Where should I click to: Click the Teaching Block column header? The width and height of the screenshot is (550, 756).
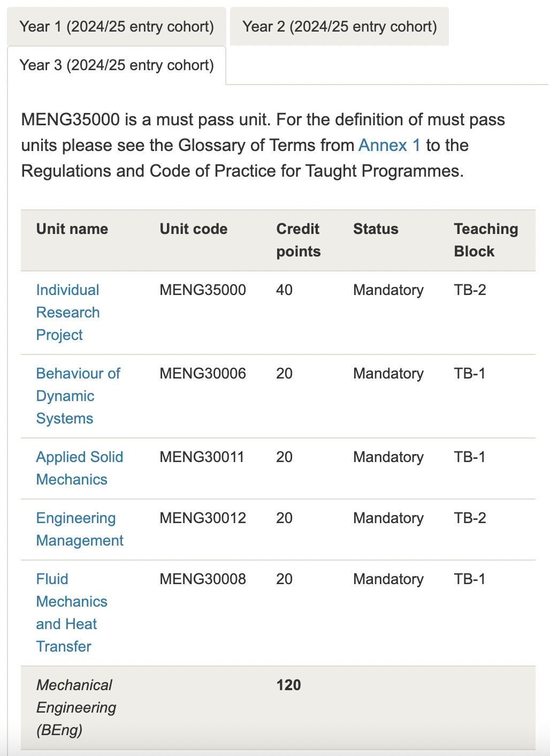486,240
